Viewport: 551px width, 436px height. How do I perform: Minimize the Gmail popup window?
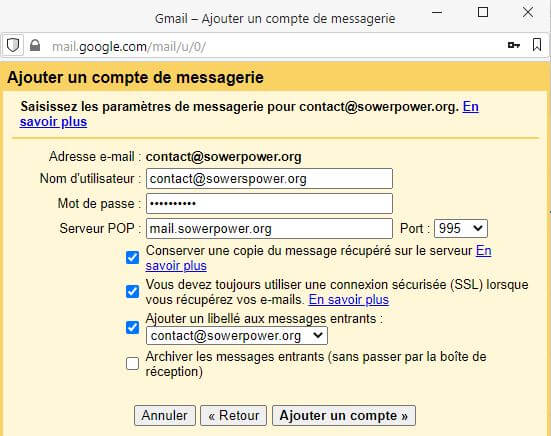[437, 12]
